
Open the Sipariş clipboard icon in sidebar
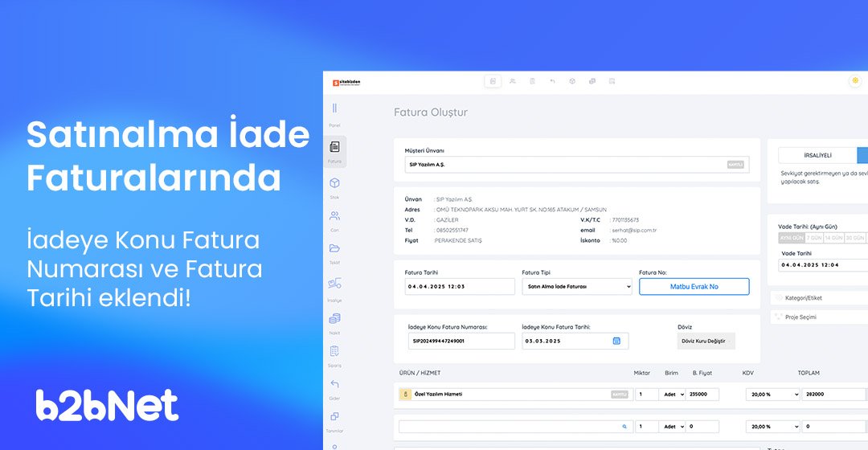(x=334, y=351)
